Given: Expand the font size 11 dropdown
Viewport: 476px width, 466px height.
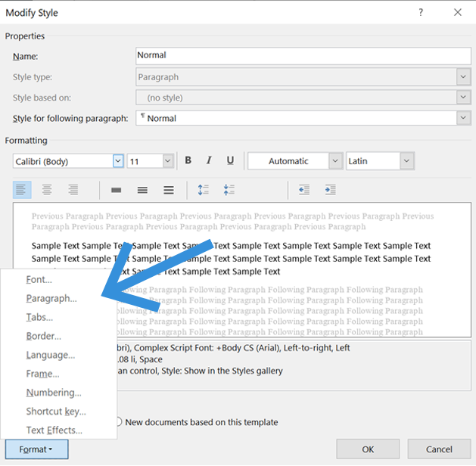Looking at the screenshot, I should (167, 161).
